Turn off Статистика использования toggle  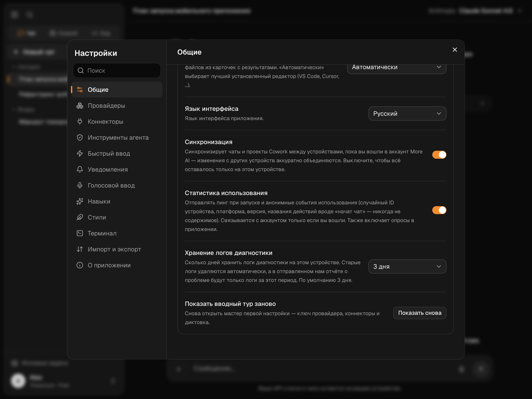tap(439, 210)
